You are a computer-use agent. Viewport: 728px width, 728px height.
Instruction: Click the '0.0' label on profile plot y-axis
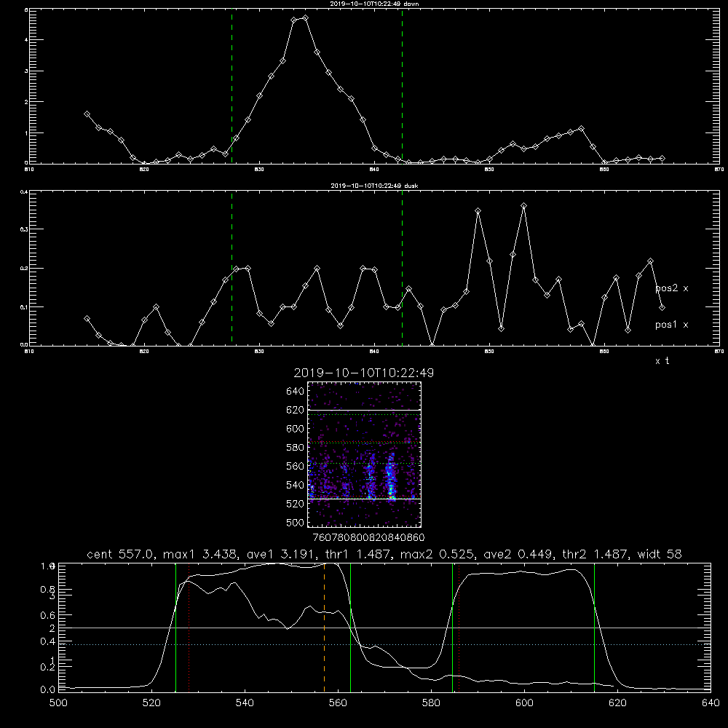[48, 689]
